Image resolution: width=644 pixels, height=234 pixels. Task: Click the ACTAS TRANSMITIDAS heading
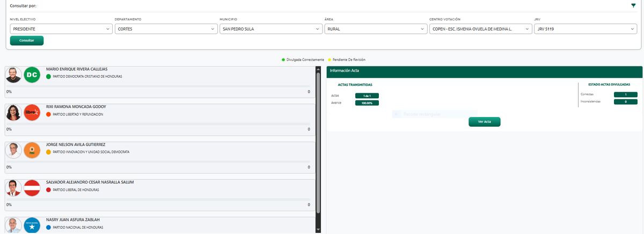pyautogui.click(x=355, y=85)
